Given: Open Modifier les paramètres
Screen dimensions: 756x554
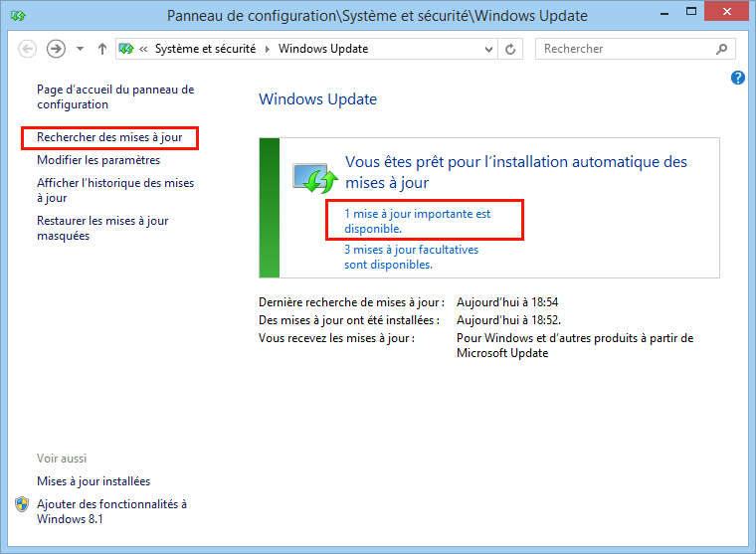Looking at the screenshot, I should tap(98, 160).
